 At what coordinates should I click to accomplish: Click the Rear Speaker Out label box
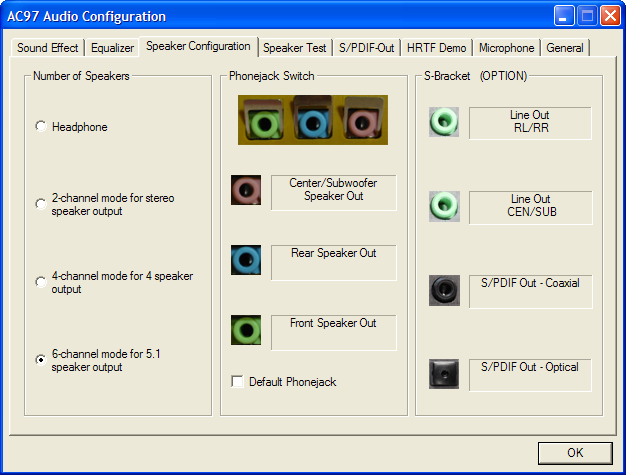click(x=334, y=263)
